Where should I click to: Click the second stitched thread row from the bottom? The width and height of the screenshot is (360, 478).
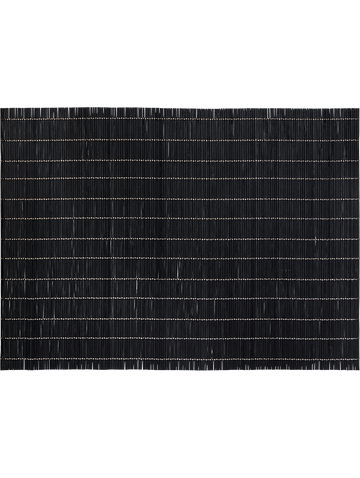(x=180, y=339)
